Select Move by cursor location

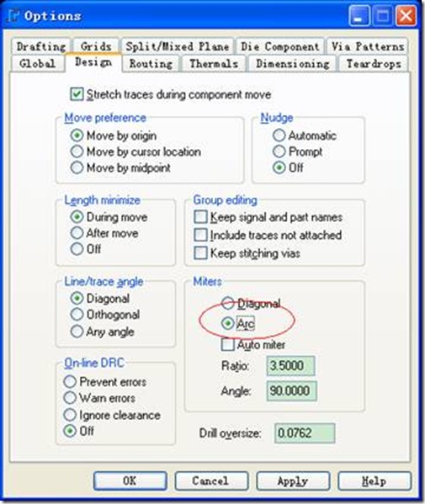(x=77, y=151)
